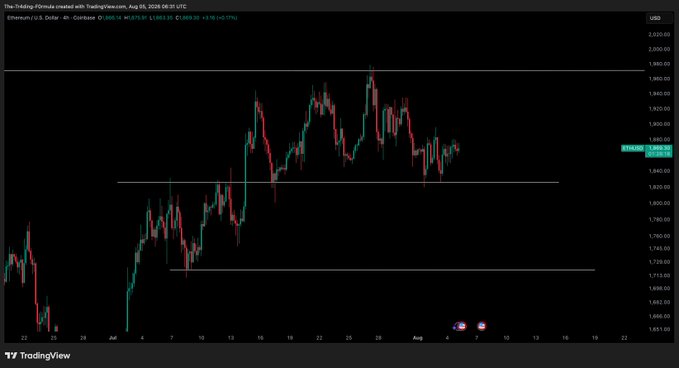Select the ETHUSD price label tag

[x=633, y=148]
